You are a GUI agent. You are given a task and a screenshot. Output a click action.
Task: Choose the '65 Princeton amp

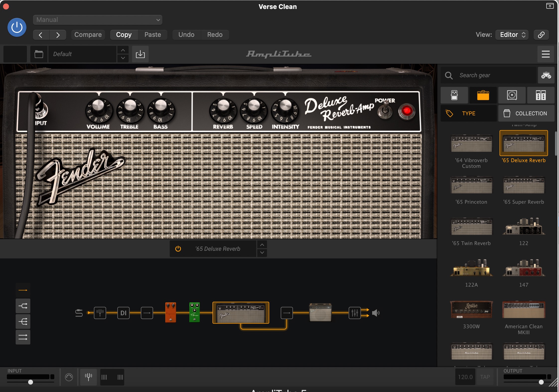[x=471, y=185]
